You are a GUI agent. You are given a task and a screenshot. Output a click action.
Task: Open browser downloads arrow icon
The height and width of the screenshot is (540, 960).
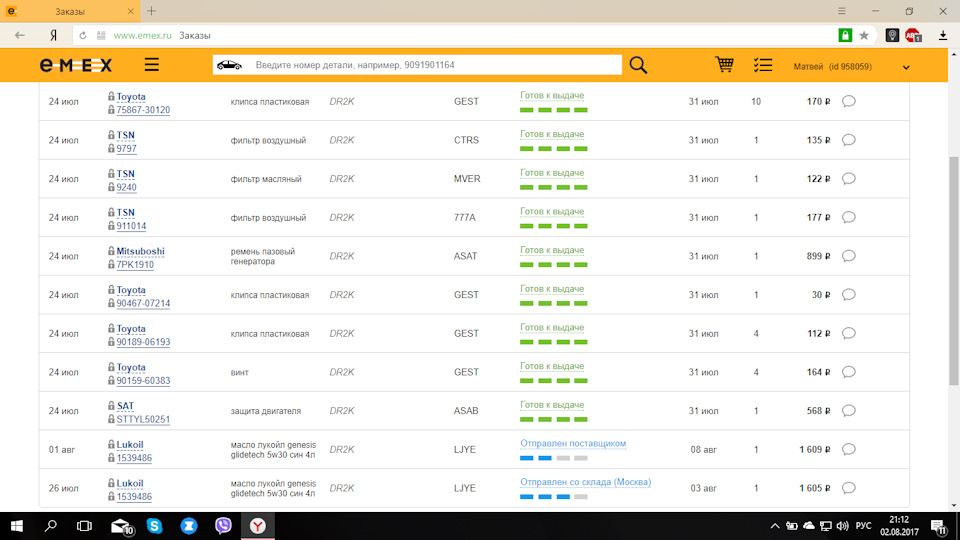tap(943, 36)
